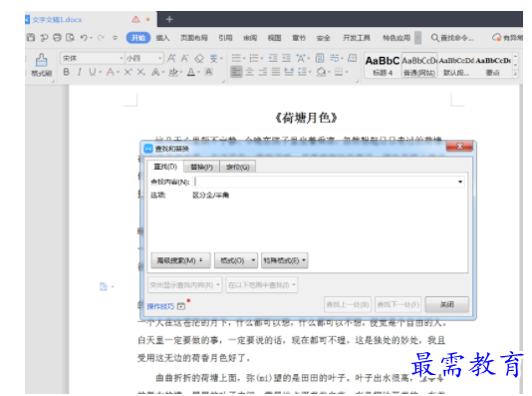This screenshot has width=532, height=396.
Task: Center align the text
Action: click(x=249, y=72)
